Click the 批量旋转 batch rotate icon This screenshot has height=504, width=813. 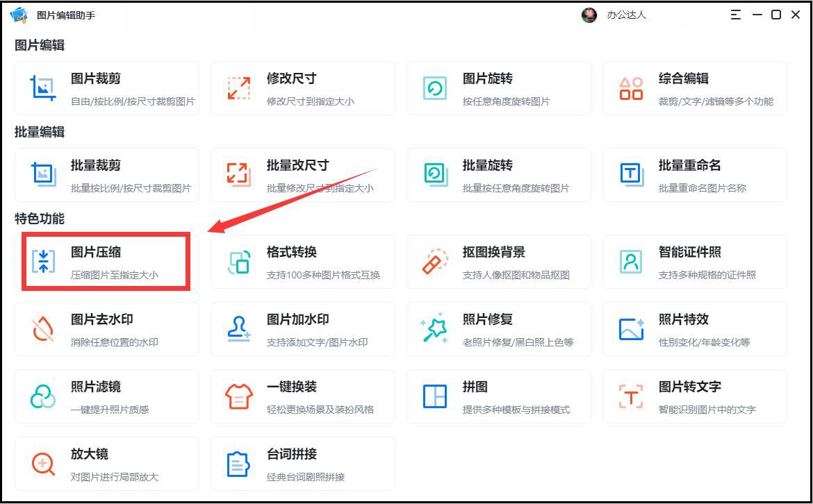[434, 175]
